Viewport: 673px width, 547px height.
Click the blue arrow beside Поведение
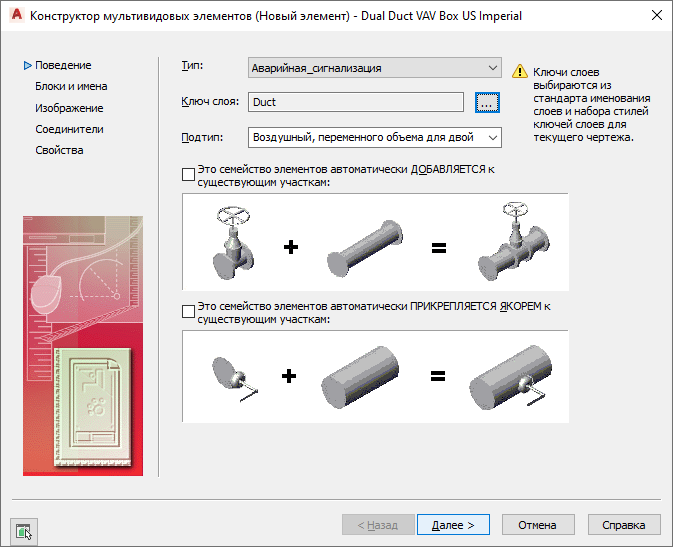tap(27, 65)
